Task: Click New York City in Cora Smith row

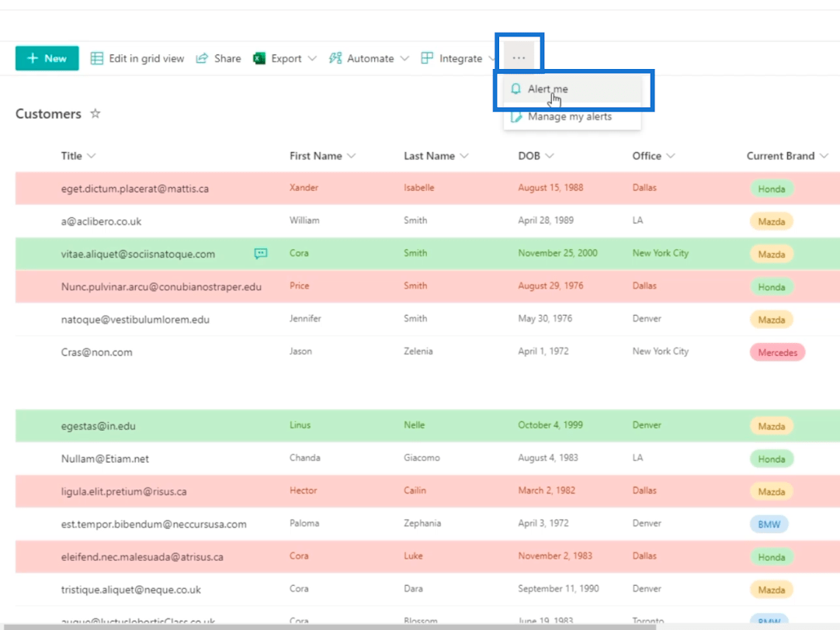Action: pos(660,253)
